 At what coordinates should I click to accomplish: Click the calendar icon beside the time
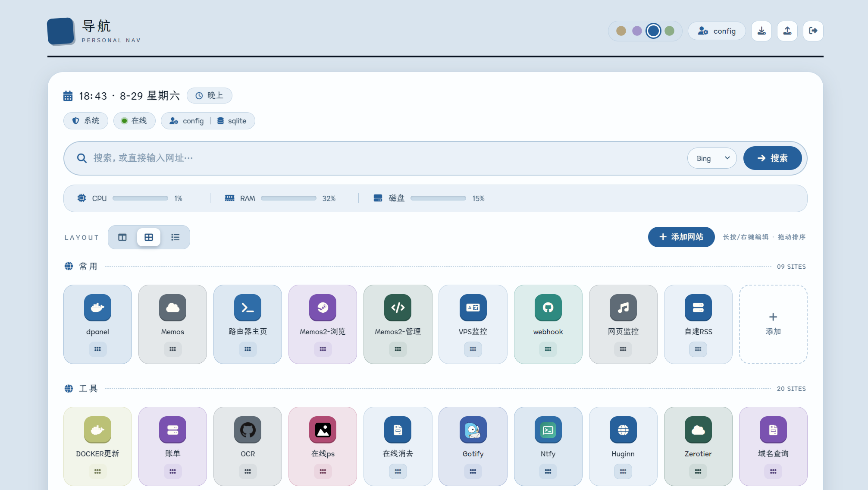[68, 96]
